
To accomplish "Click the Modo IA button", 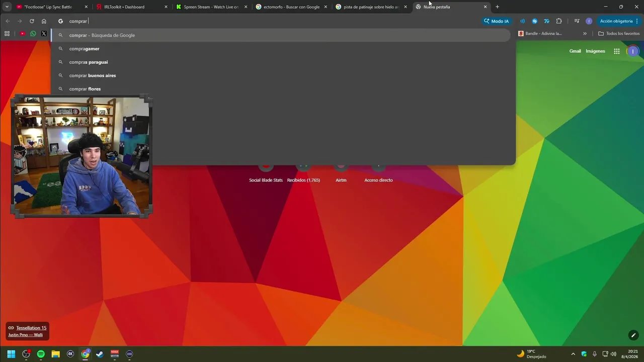I will coord(496,21).
